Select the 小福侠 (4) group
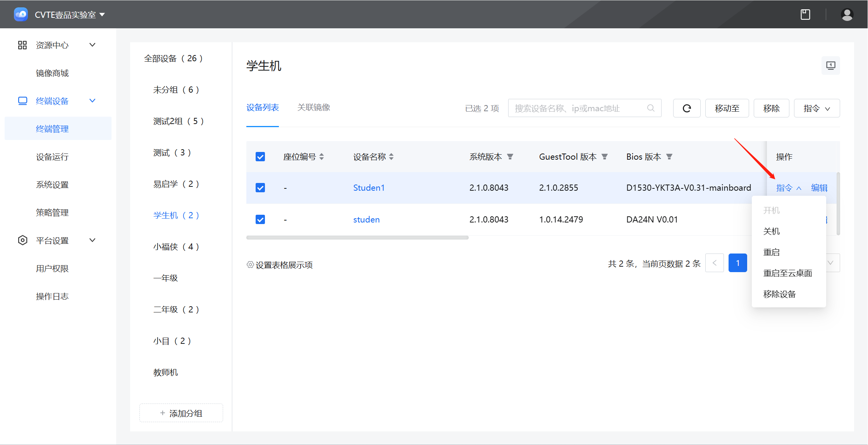 click(x=176, y=247)
